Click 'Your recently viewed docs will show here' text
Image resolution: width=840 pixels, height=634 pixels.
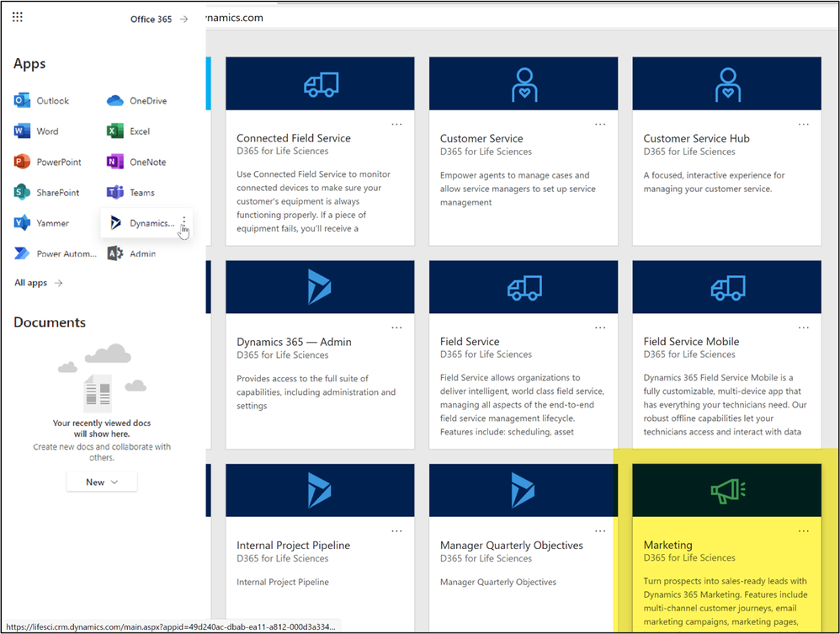[102, 429]
